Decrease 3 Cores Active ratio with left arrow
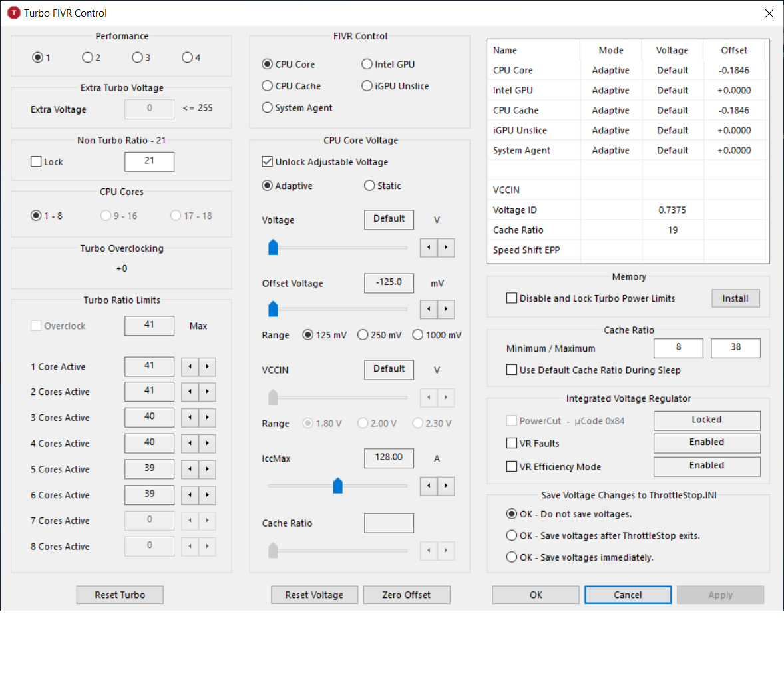This screenshot has width=784, height=682. click(190, 418)
